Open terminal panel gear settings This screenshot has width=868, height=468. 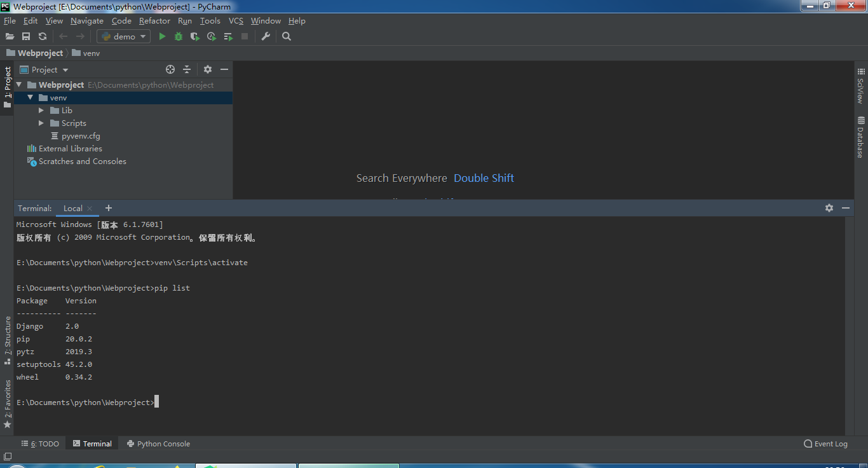coord(829,208)
